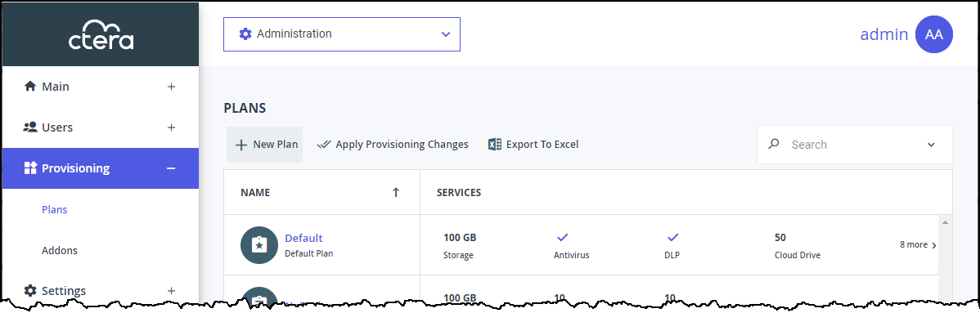Open the Administration dropdown
Screen dimensions: 980x313
coord(342,34)
